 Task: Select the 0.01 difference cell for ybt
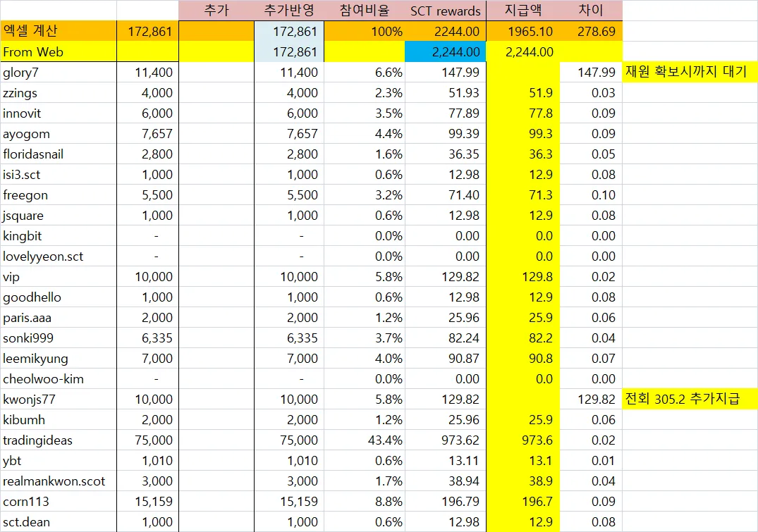[591, 461]
